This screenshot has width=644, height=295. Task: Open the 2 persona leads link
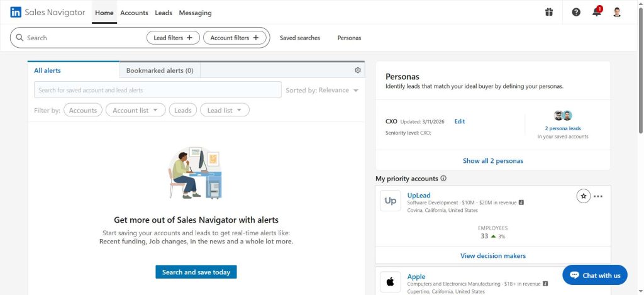point(563,128)
